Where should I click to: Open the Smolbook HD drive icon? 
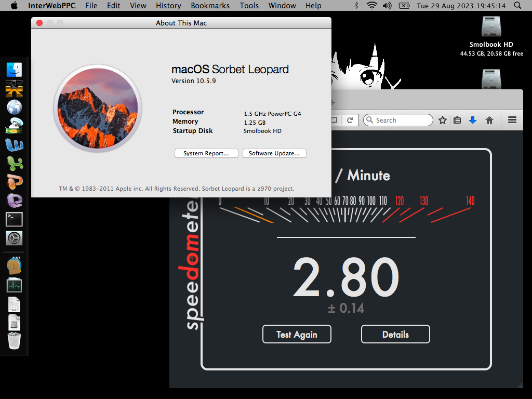tap(491, 26)
